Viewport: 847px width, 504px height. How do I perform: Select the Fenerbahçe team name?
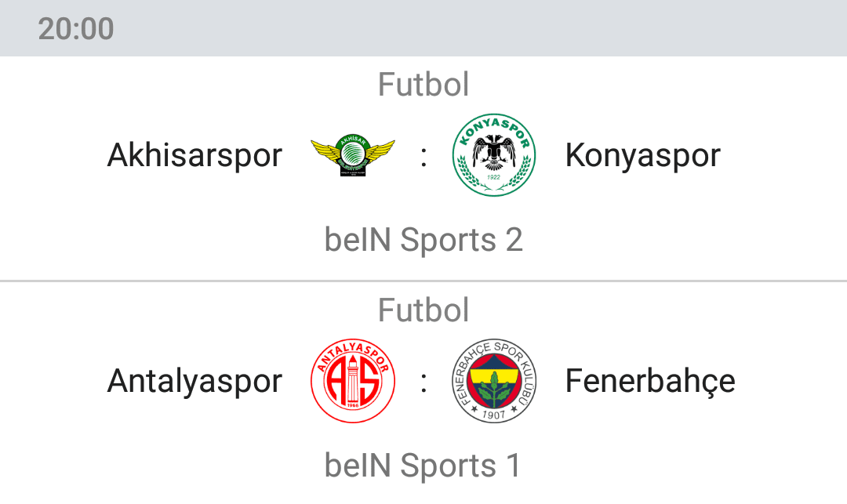(650, 381)
